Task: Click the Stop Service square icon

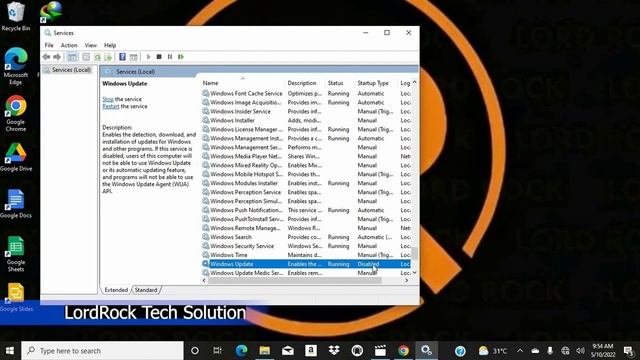Action: point(159,57)
